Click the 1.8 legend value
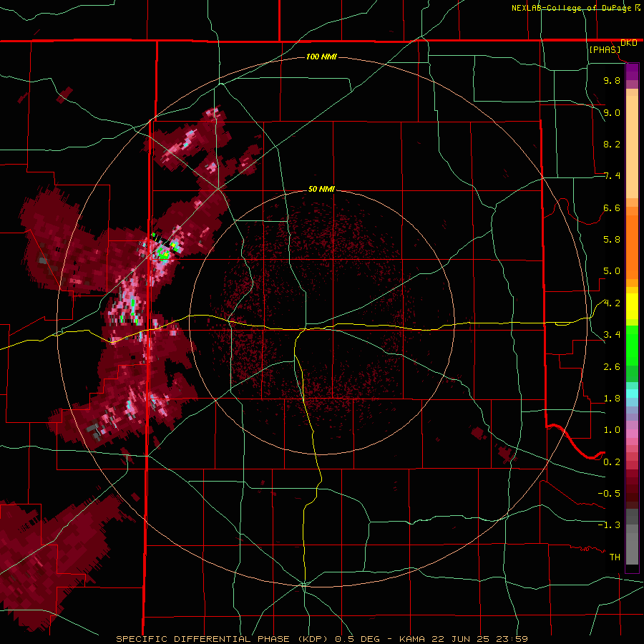The height and width of the screenshot is (644, 644). click(x=612, y=399)
